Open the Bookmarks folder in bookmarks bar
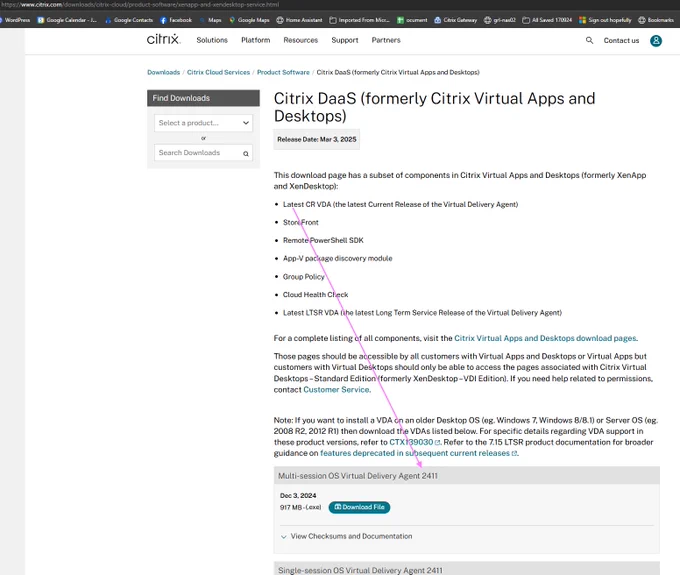The image size is (680, 575). point(656,20)
